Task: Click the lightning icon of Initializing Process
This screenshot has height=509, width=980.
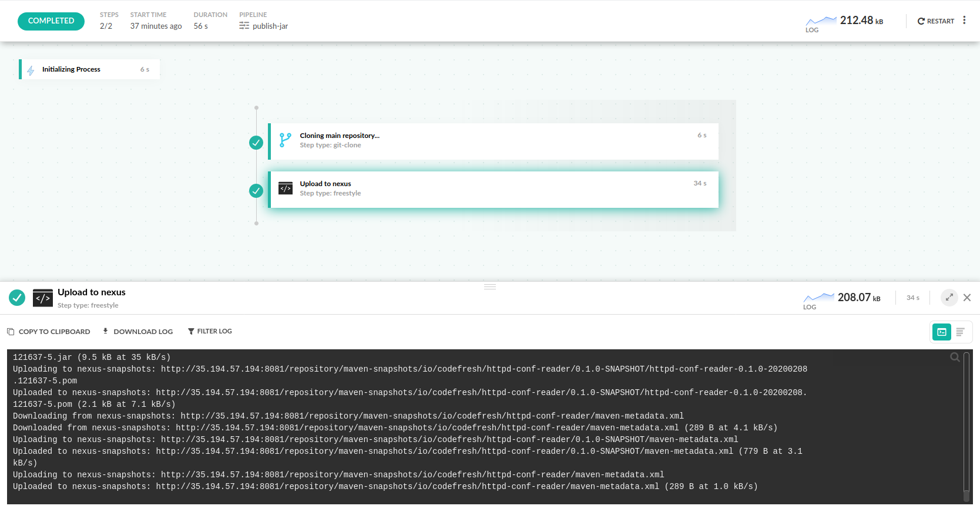Action: (31, 70)
